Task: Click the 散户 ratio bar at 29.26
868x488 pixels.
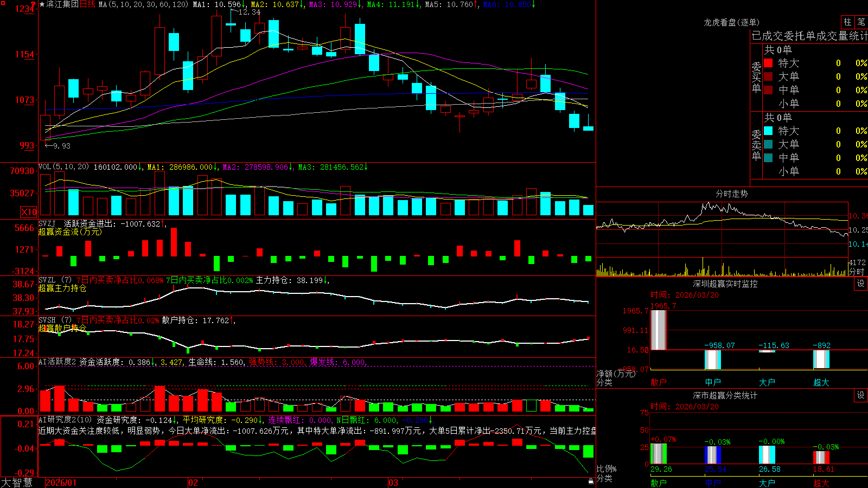Action: point(658,454)
